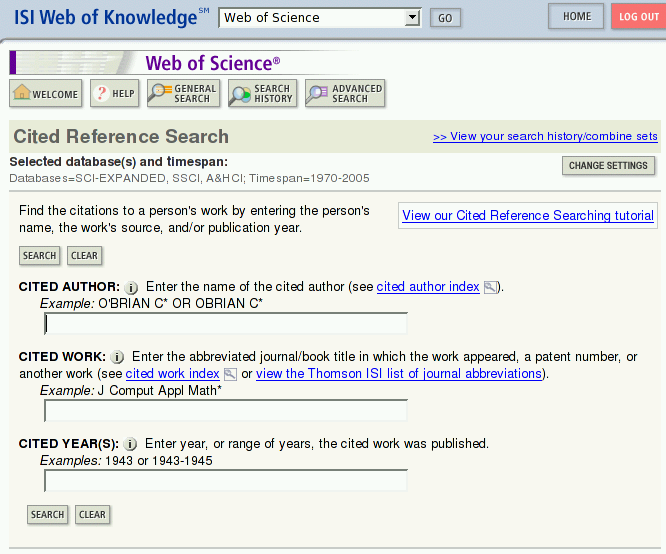Image resolution: width=666 pixels, height=554 pixels.
Task: Click the Web of Science banner title
Action: [212, 63]
